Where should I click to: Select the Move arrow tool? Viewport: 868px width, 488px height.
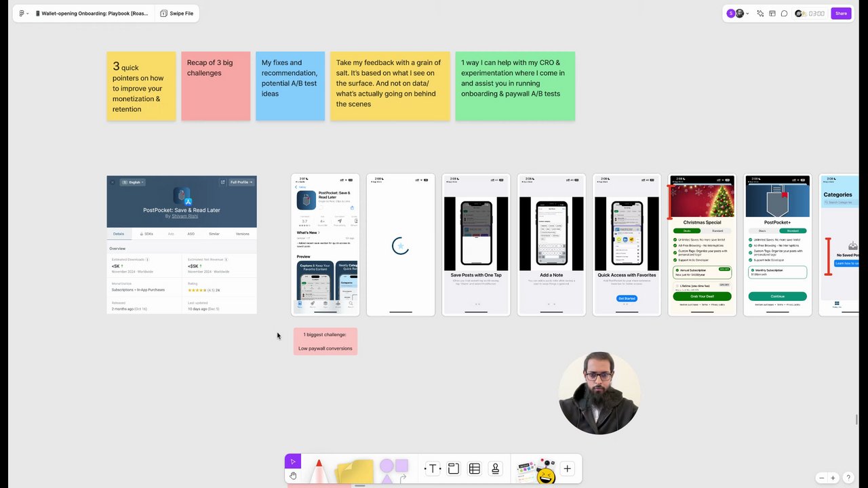click(x=293, y=462)
